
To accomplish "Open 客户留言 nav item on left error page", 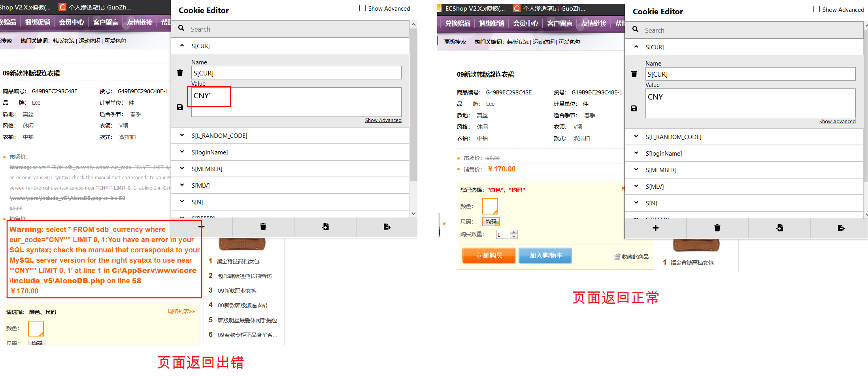I will (106, 22).
